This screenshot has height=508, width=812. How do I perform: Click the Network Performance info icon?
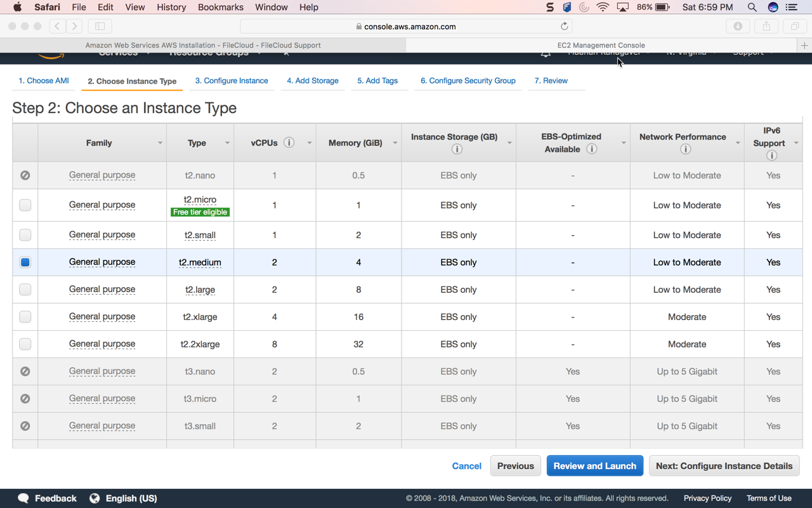[x=684, y=149]
